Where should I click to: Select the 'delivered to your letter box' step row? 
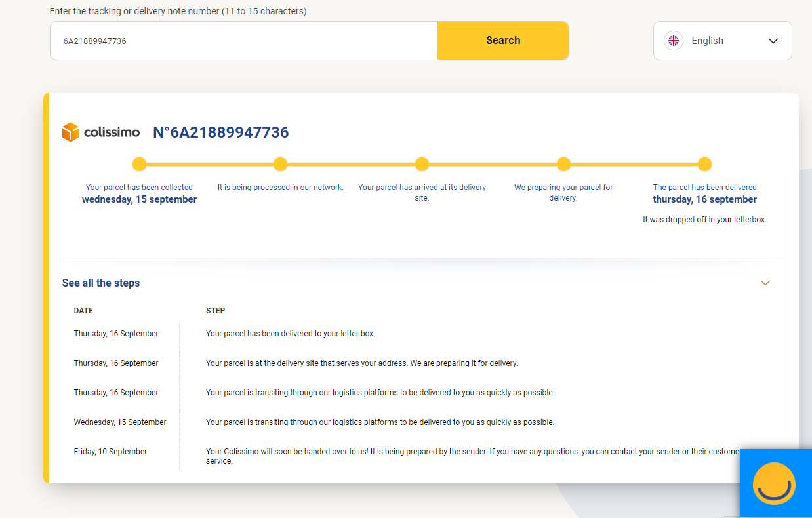[290, 334]
